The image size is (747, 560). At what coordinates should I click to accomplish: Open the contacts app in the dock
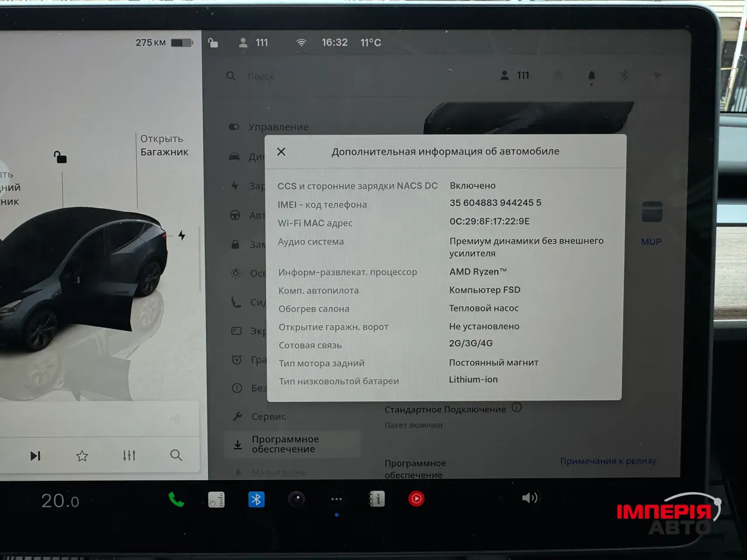tap(376, 499)
